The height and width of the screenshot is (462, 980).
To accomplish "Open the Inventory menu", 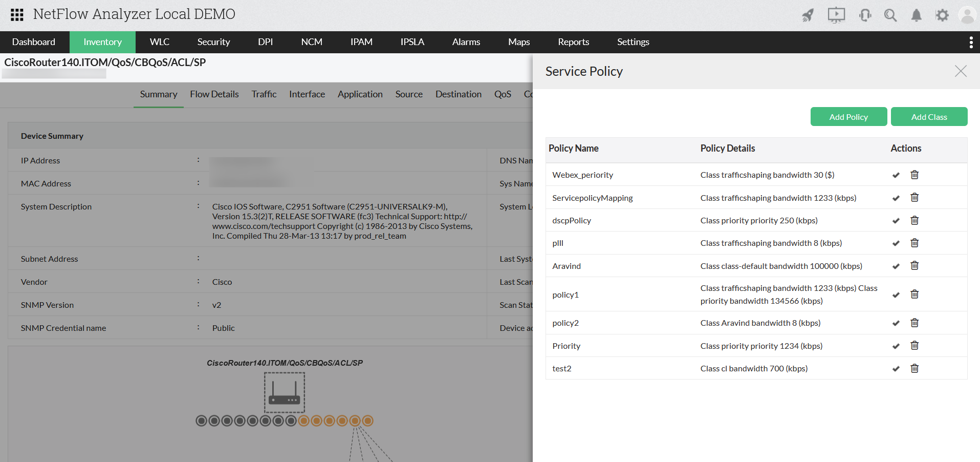I will pyautogui.click(x=102, y=42).
